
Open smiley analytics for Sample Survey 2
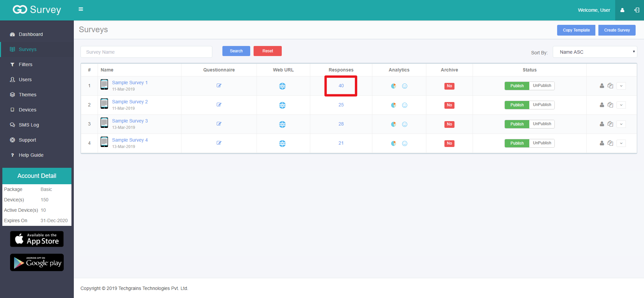(405, 105)
